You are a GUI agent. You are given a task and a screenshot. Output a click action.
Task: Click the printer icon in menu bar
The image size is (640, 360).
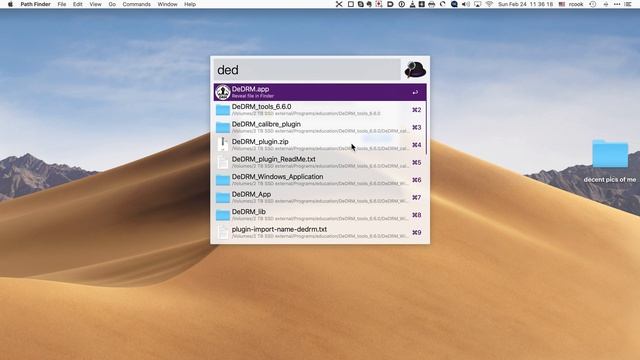431,4
